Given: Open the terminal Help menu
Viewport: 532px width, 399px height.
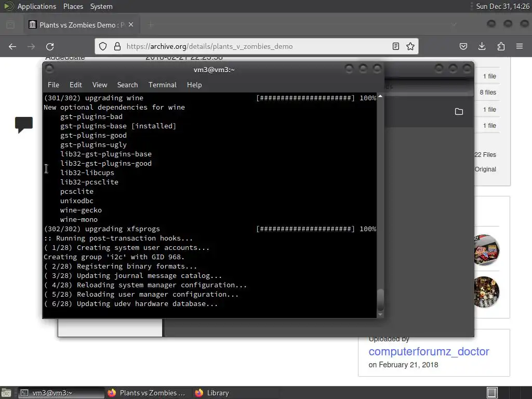Looking at the screenshot, I should 194,85.
